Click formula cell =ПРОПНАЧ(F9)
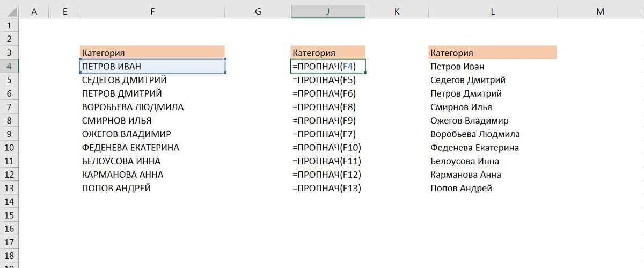 point(328,120)
